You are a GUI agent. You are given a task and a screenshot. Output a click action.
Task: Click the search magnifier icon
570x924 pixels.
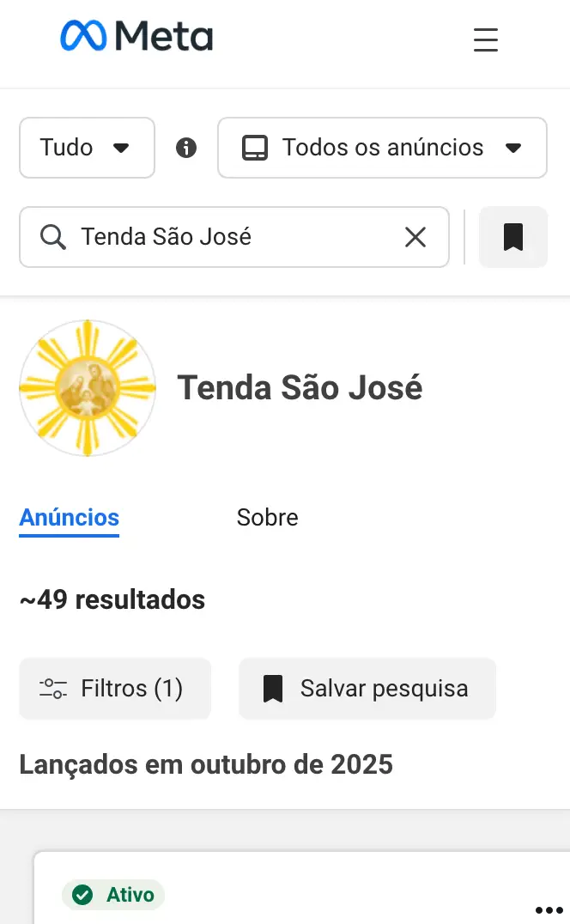point(53,237)
